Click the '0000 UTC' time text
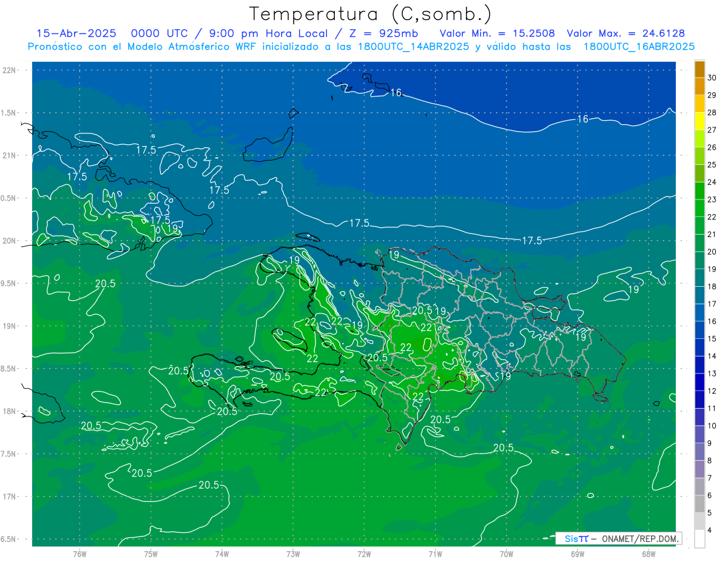Screen dimensions: 728x562 160,33
